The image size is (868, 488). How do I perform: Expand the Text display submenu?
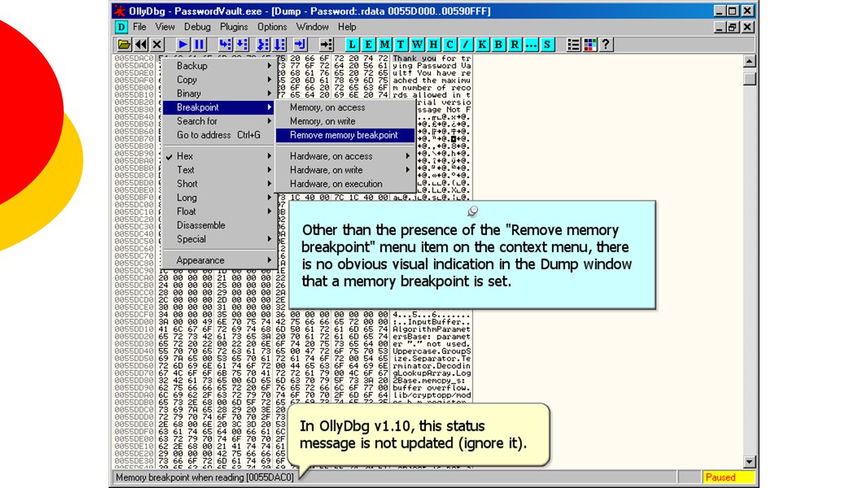pyautogui.click(x=219, y=170)
